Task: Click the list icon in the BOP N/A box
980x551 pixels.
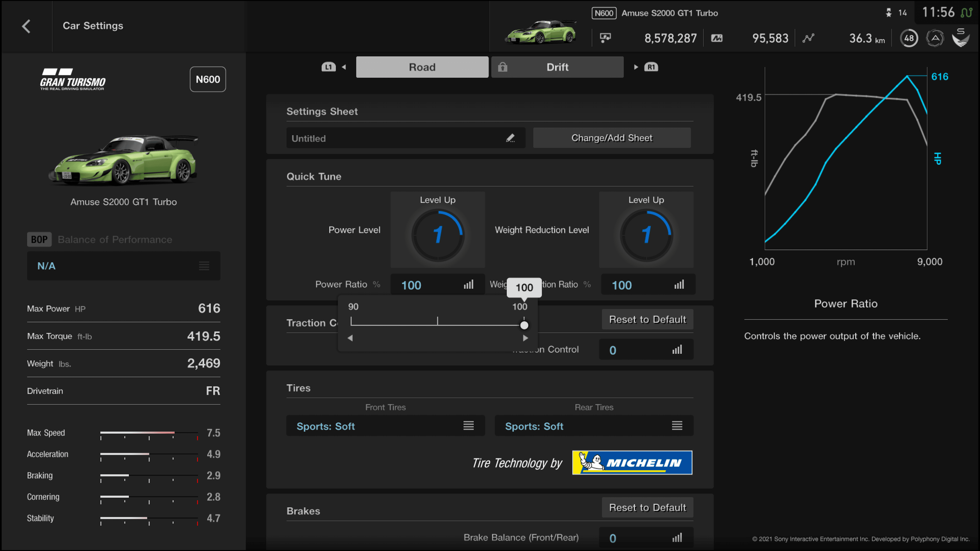Action: click(x=204, y=266)
